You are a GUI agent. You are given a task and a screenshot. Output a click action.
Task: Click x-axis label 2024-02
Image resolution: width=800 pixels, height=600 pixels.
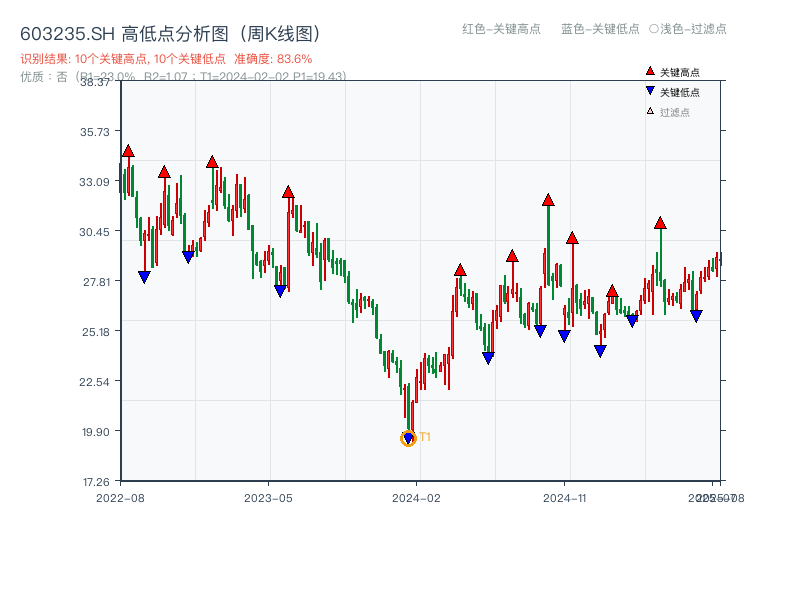[416, 498]
